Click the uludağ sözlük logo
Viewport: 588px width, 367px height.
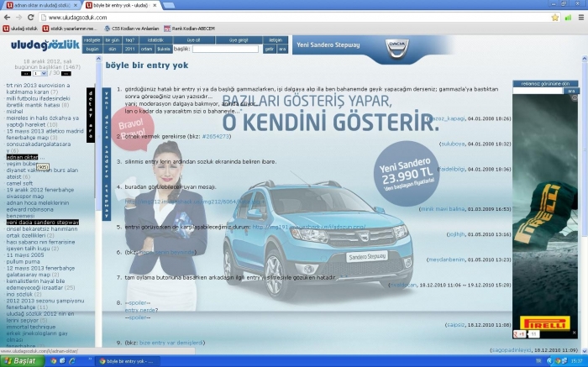45,45
